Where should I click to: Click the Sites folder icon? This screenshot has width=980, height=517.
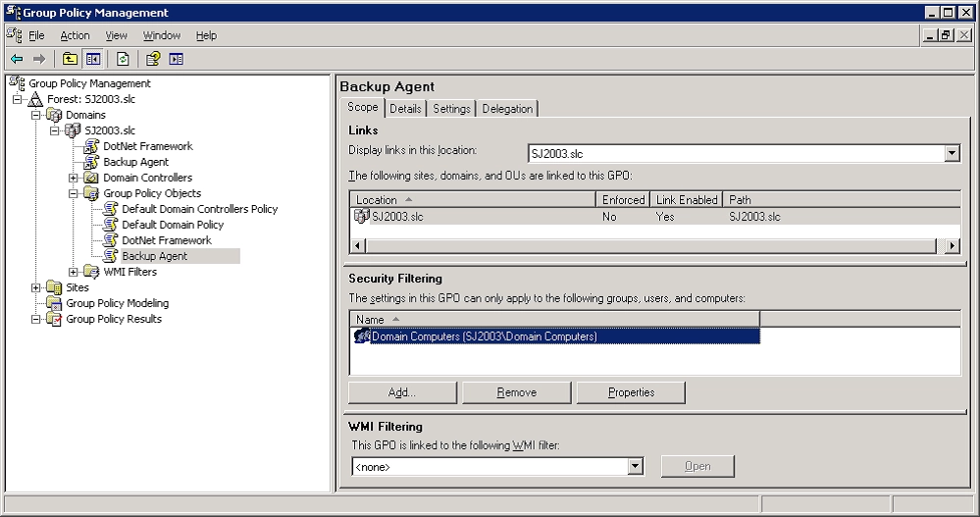tap(55, 287)
